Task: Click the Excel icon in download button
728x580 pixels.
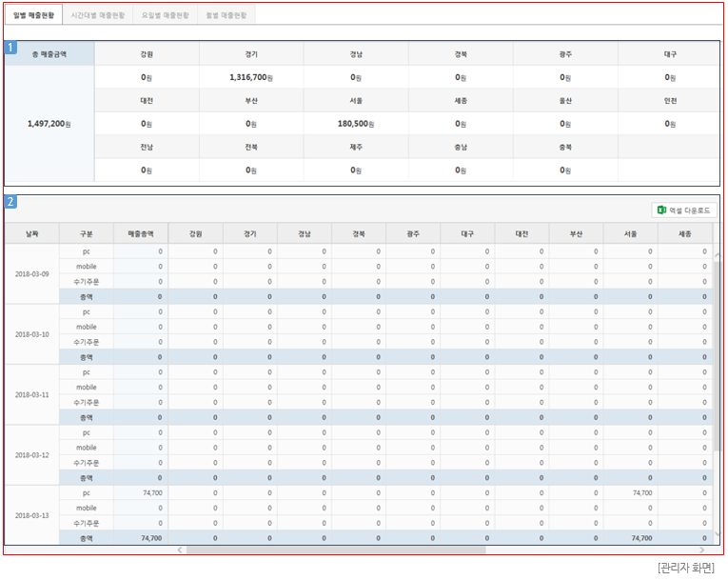Action: (662, 210)
